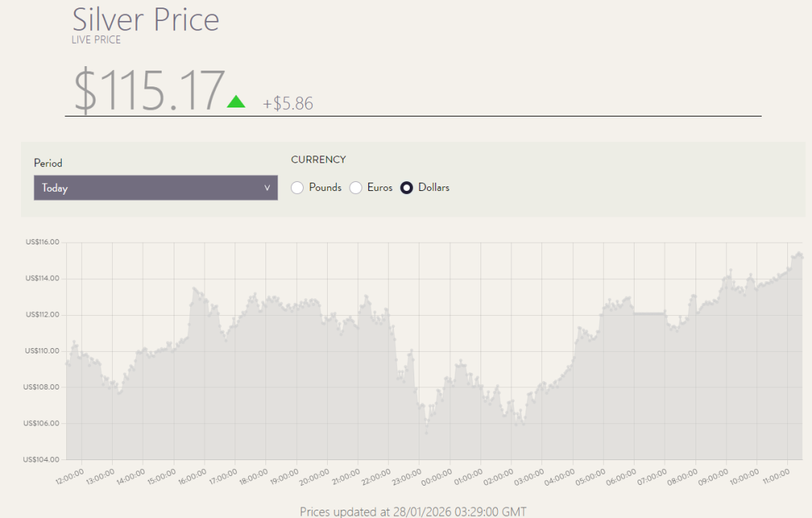Click the CURRENCY label

coord(318,159)
